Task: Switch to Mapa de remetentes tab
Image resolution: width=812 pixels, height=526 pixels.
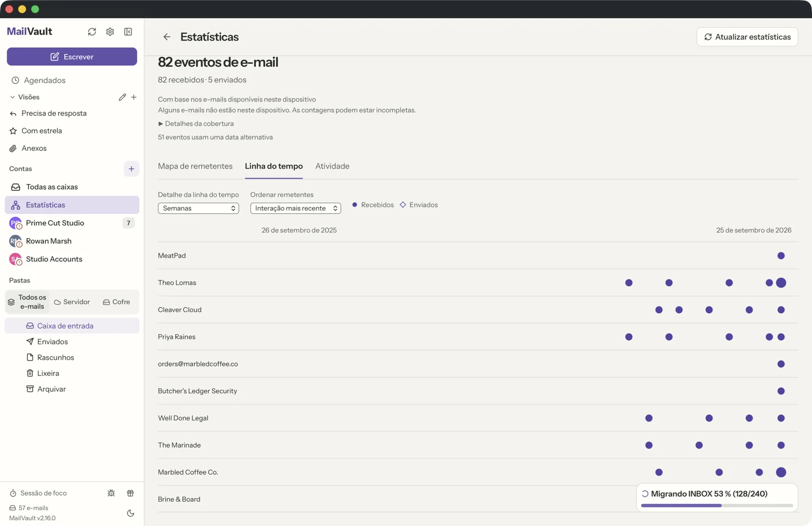Action: [195, 166]
